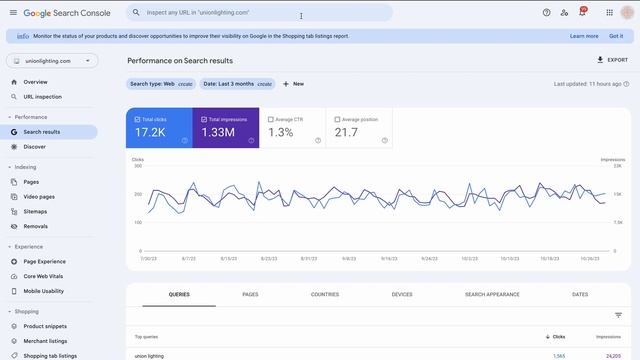Open the hamburger main menu
Image resolution: width=640 pixels, height=360 pixels.
(13, 13)
